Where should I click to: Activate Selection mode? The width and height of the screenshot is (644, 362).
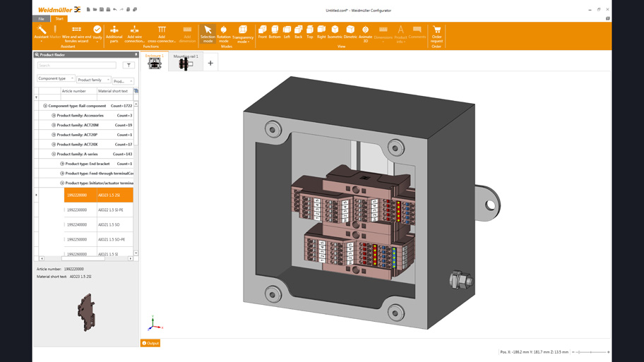click(208, 33)
